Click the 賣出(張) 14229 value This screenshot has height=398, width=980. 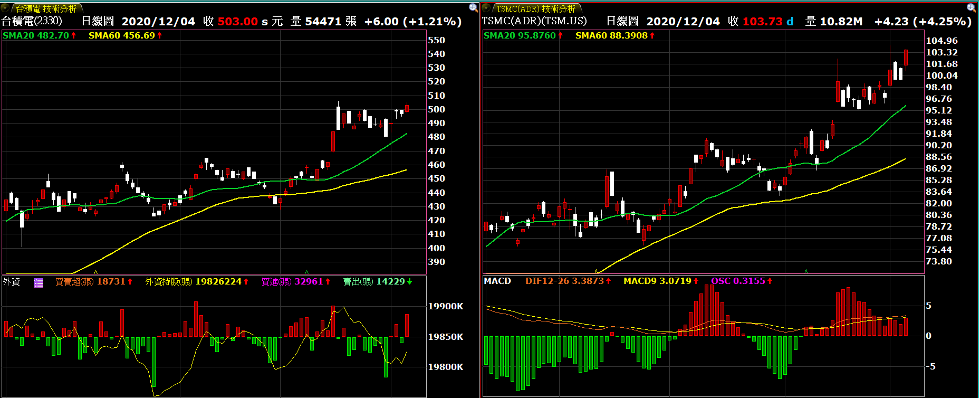378,281
